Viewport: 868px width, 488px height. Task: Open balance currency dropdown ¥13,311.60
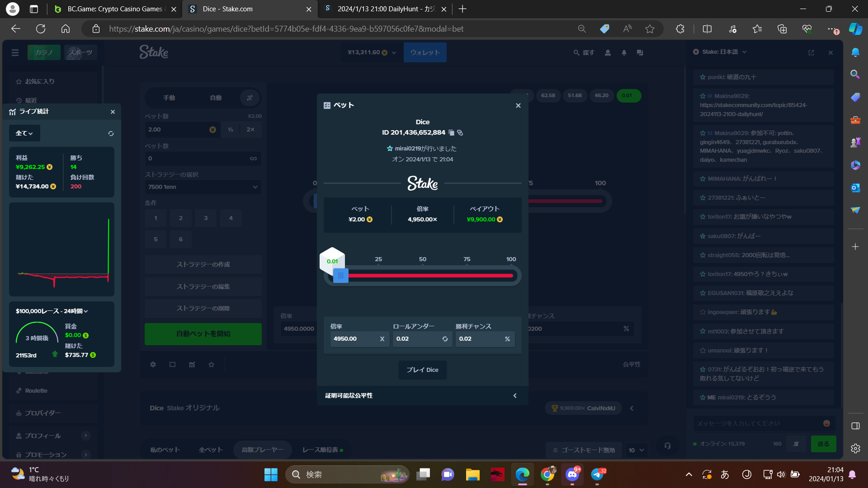(372, 52)
